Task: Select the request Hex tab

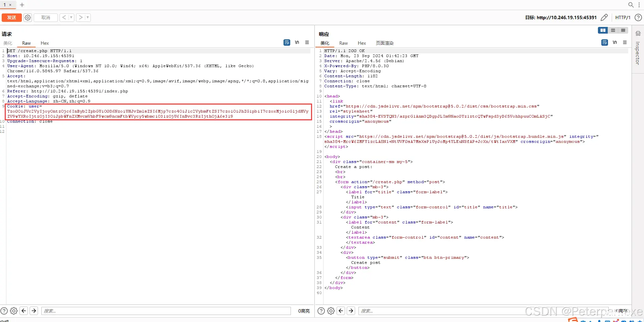Action: click(x=45, y=43)
